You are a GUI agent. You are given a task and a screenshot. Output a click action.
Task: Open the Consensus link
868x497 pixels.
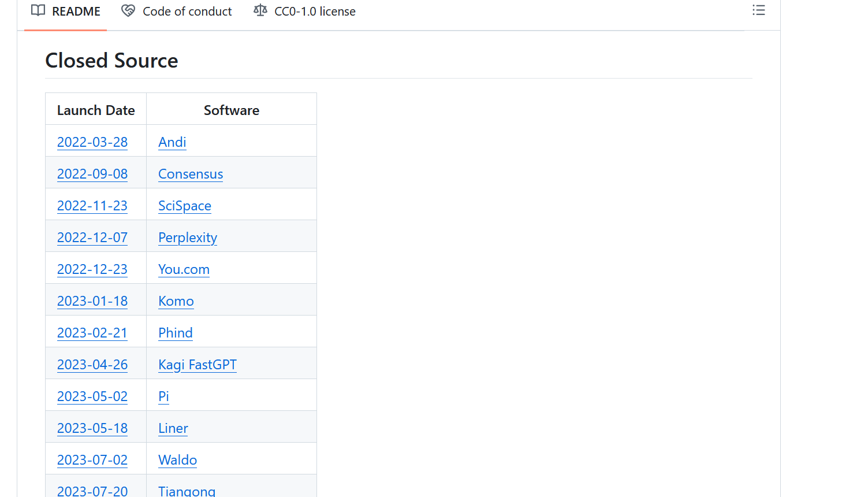point(191,174)
